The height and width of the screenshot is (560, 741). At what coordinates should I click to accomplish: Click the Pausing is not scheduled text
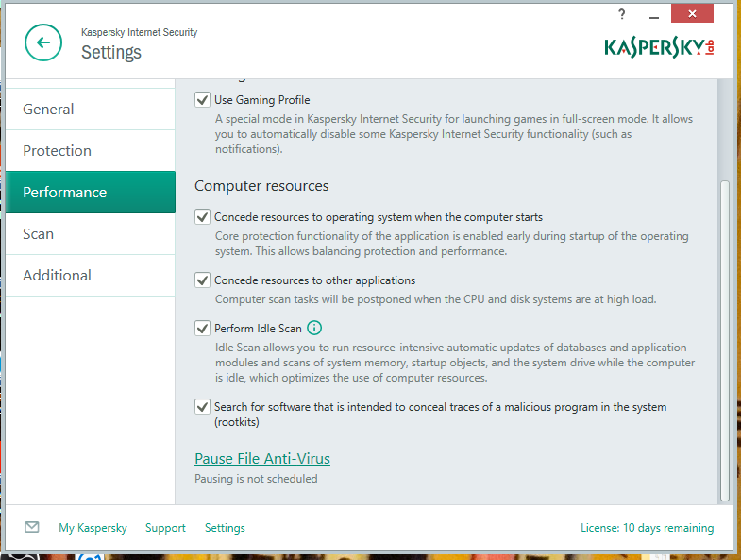coord(256,479)
